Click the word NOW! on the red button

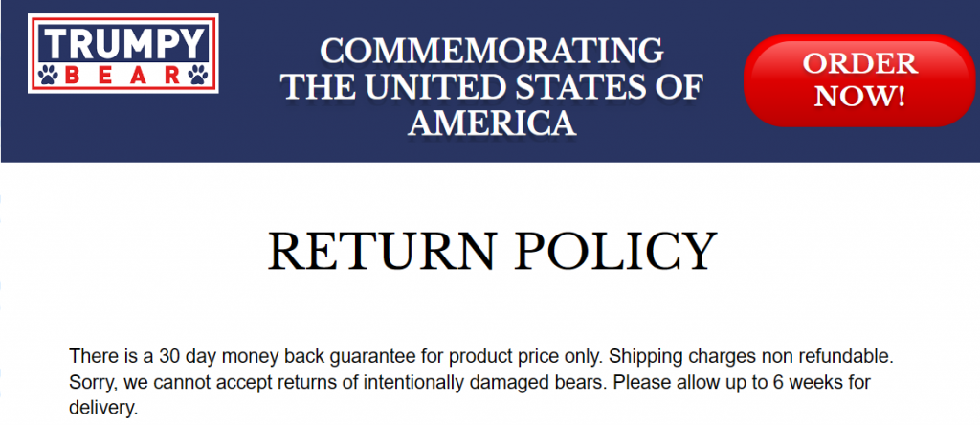pyautogui.click(x=859, y=96)
